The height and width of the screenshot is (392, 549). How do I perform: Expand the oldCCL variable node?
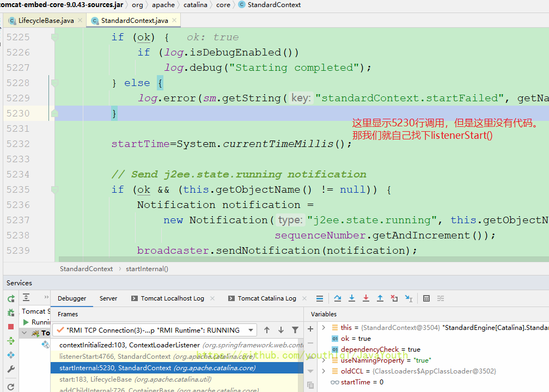pos(324,371)
